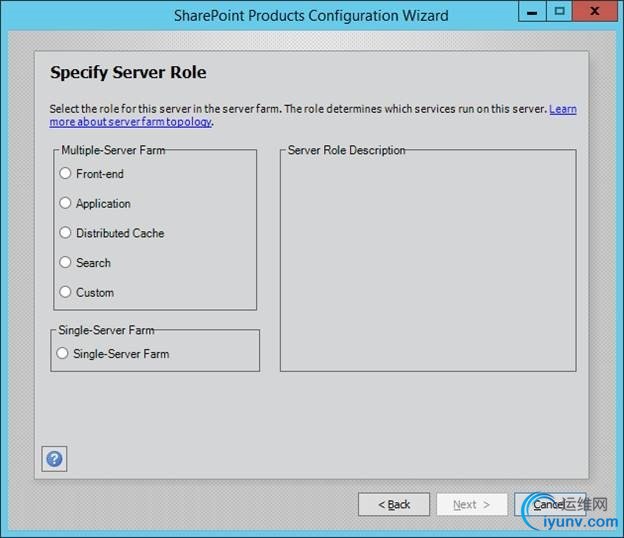Maximize the wizard window
Viewport: 624px width, 538px height.
(559, 12)
